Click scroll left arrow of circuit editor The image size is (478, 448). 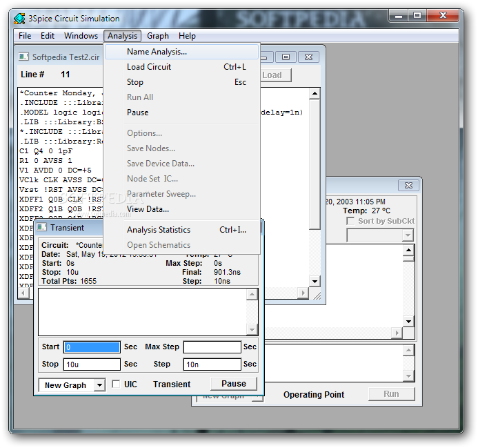(x=23, y=293)
